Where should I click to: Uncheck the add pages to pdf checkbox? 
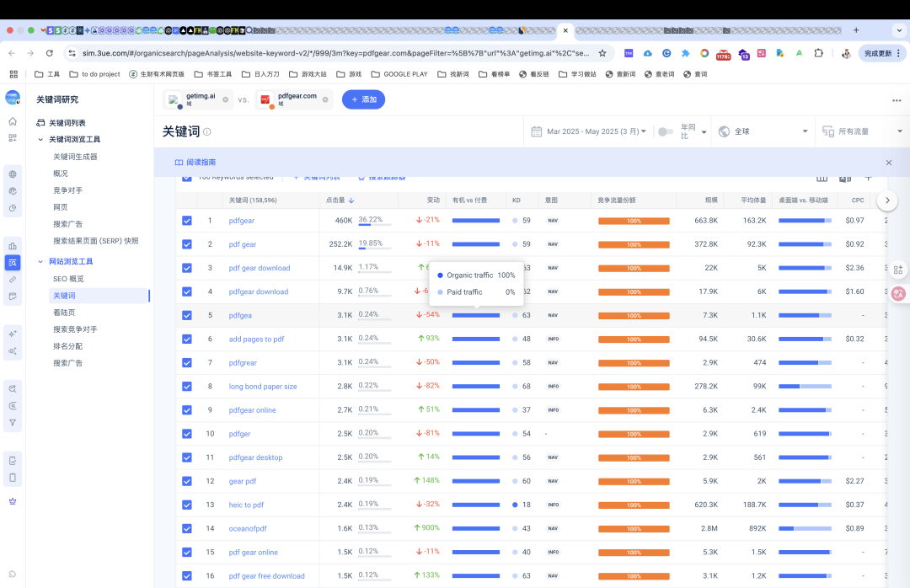[187, 339]
